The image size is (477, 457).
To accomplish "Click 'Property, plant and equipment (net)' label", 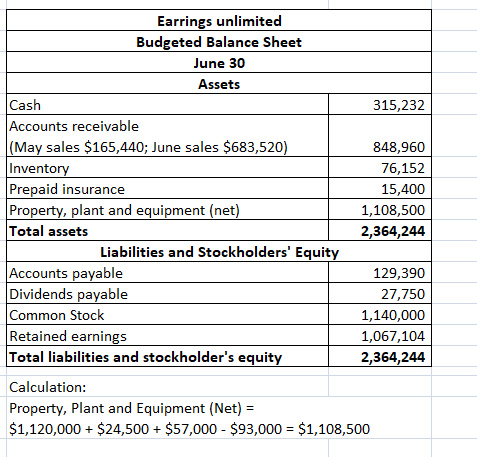I will [167, 209].
